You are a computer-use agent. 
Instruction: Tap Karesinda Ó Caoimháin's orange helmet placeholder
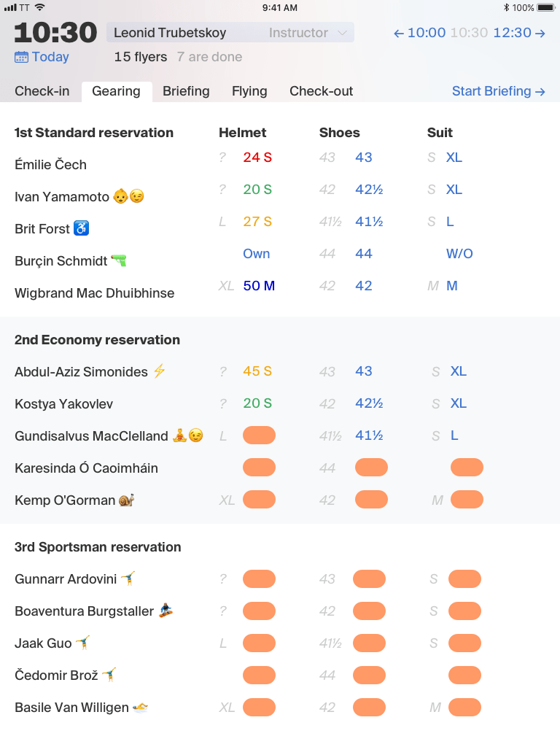259,468
